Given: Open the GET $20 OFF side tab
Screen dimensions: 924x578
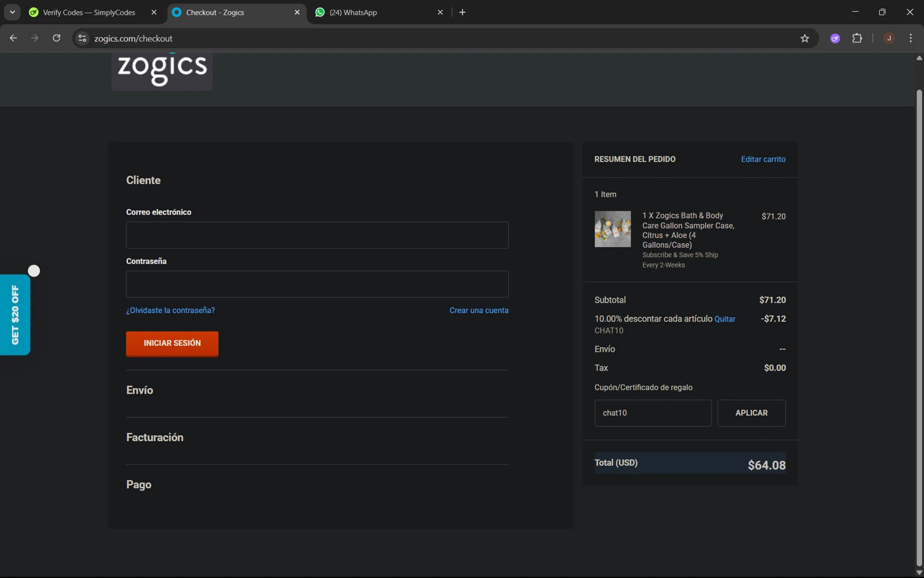Looking at the screenshot, I should tap(15, 315).
